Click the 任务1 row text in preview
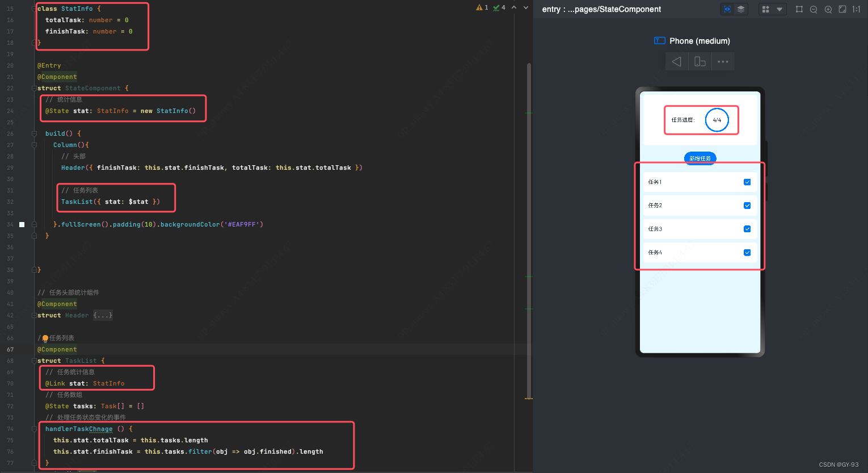Viewport: 868px width, 473px height. click(655, 182)
